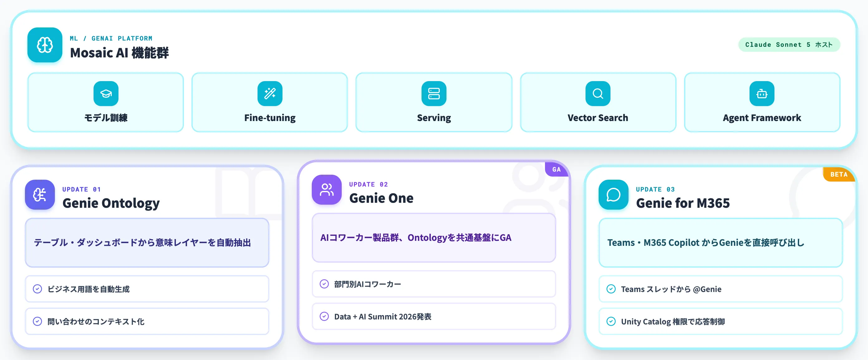
Task: Click the graduation cap model training icon
Action: click(x=106, y=93)
